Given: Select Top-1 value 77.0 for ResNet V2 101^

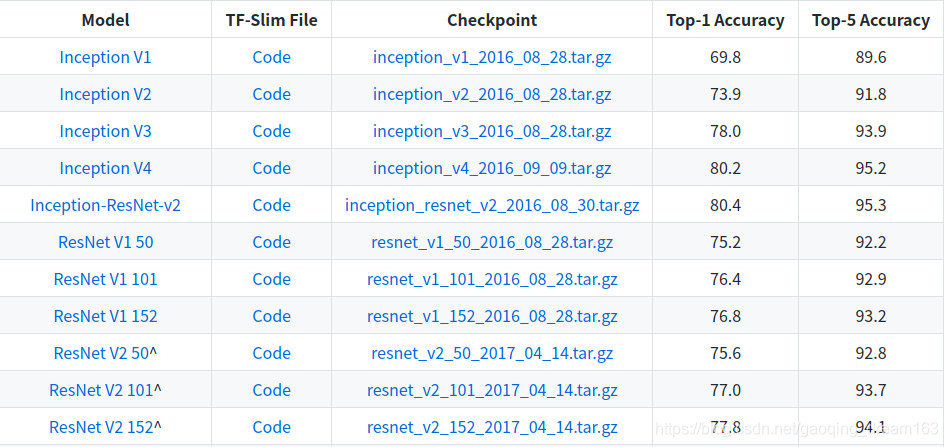Looking at the screenshot, I should 726,390.
